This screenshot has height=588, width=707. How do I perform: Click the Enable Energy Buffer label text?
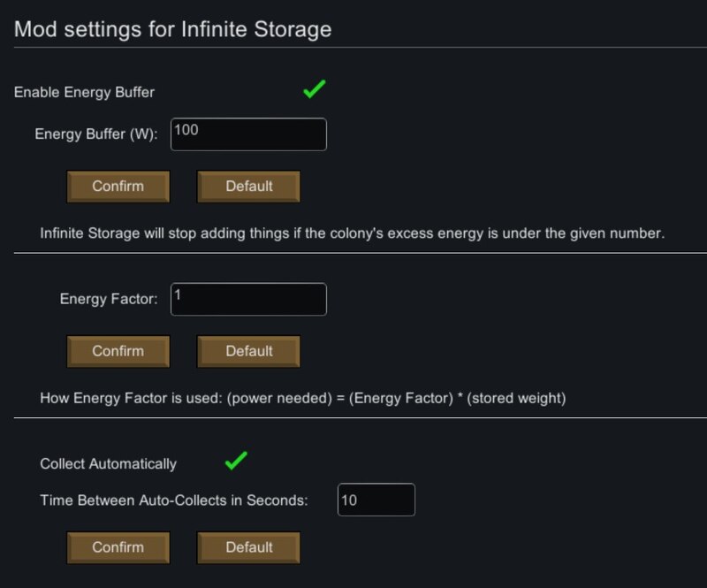84,92
